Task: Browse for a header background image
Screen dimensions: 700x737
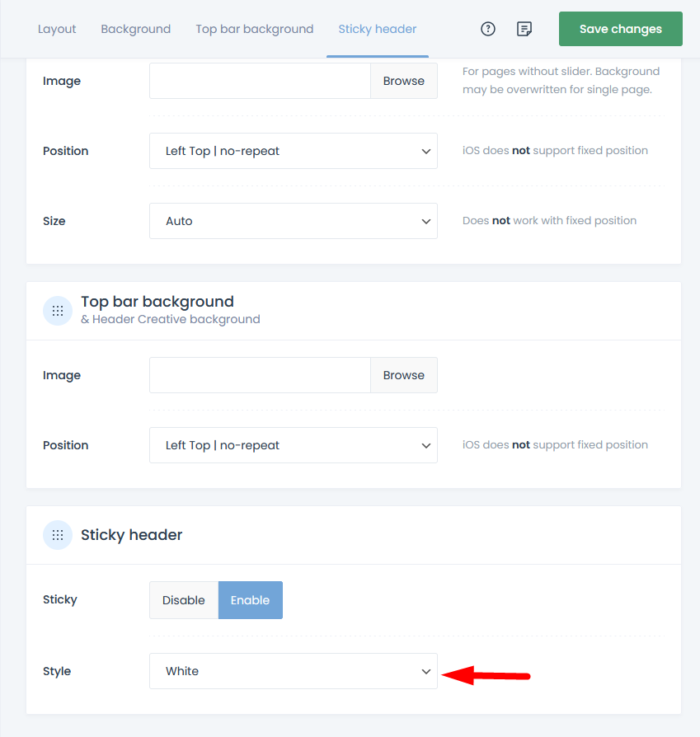Action: (x=403, y=81)
